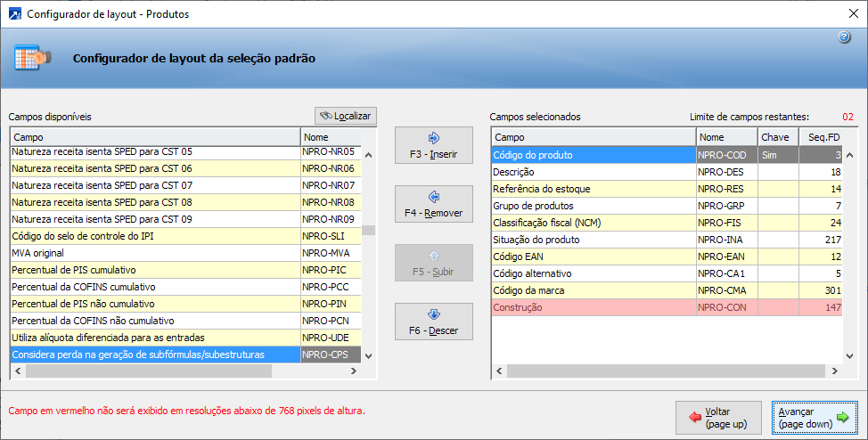Select the 'MVA original' row
The height and width of the screenshot is (440, 868).
(x=186, y=253)
